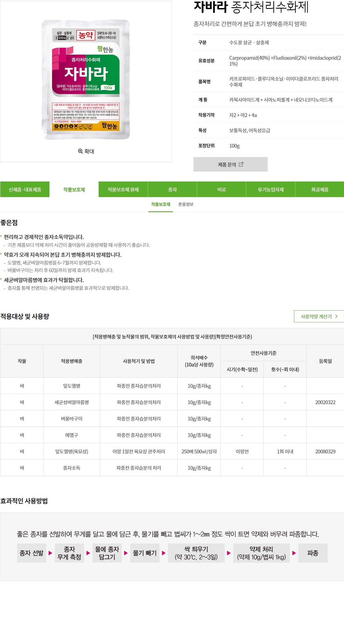Click the 적용병해충 column header

71,361
